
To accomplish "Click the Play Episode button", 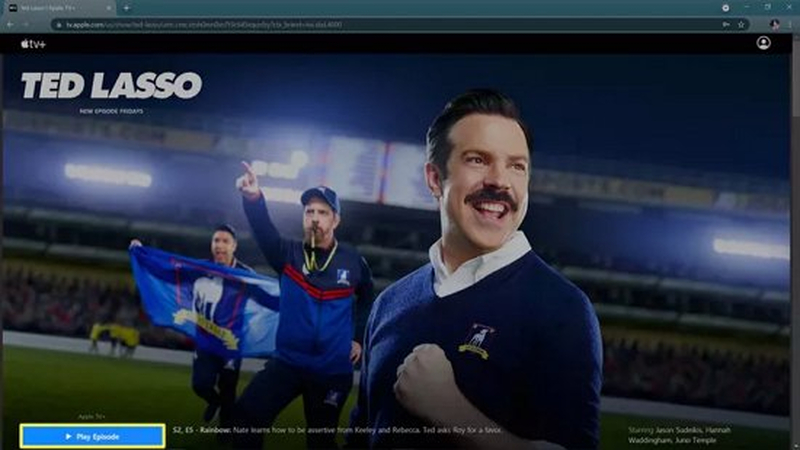I will pos(92,436).
